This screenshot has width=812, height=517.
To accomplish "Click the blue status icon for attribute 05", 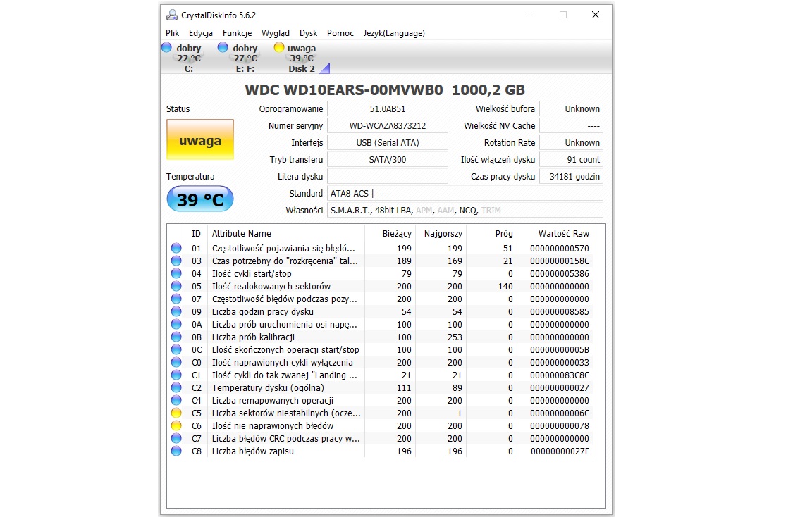I will click(176, 286).
